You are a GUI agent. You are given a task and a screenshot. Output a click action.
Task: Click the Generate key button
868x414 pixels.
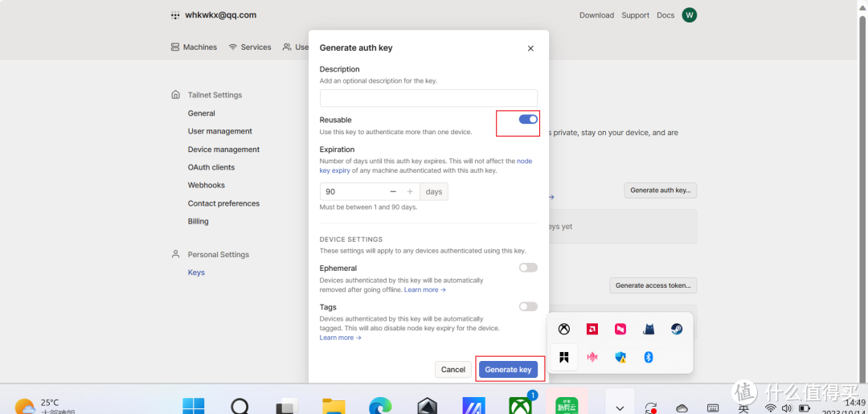click(x=509, y=370)
